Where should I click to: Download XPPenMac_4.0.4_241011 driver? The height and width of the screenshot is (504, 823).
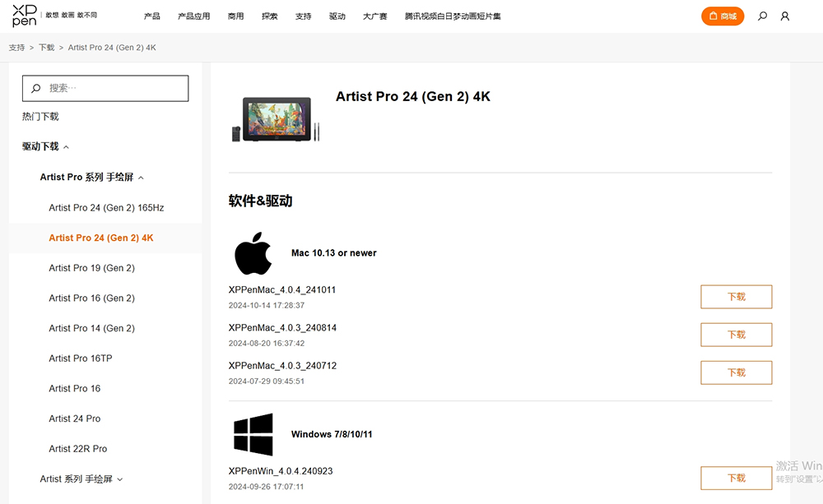[x=737, y=297]
